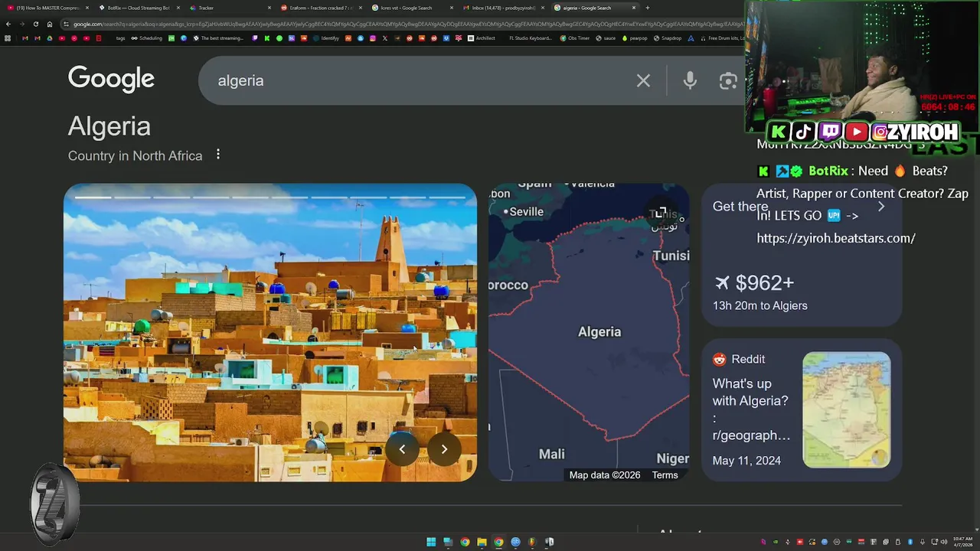This screenshot has height=551, width=980.
Task: Open the Architect bookmark
Action: pyautogui.click(x=482, y=38)
